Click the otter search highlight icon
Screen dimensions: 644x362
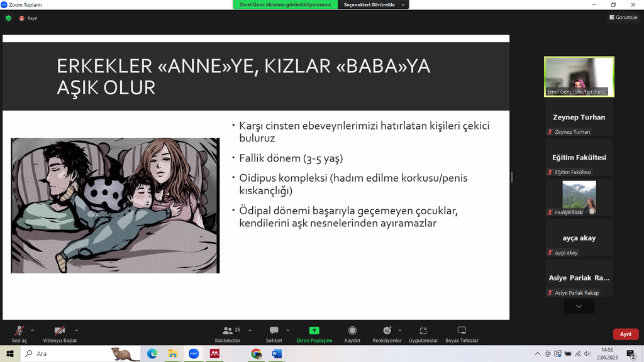coord(125,353)
